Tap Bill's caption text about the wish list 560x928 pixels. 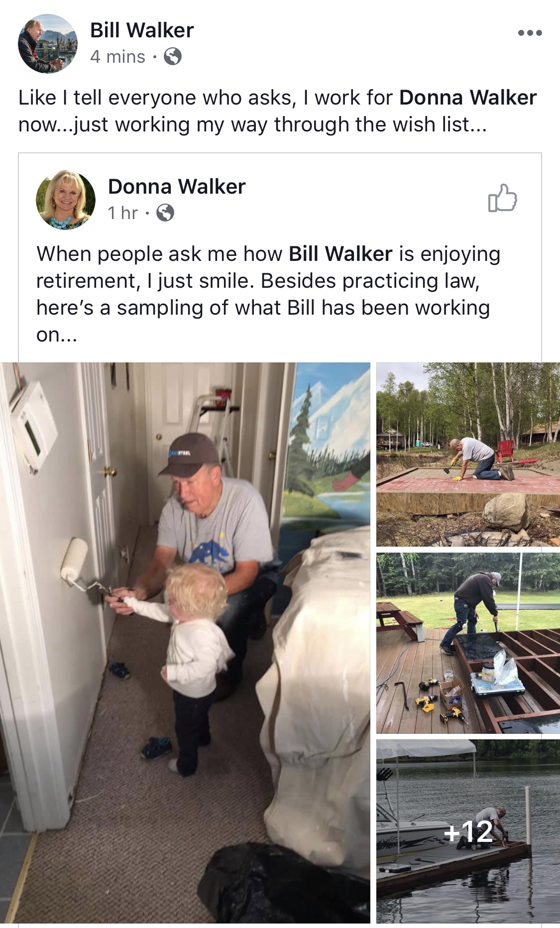277,111
